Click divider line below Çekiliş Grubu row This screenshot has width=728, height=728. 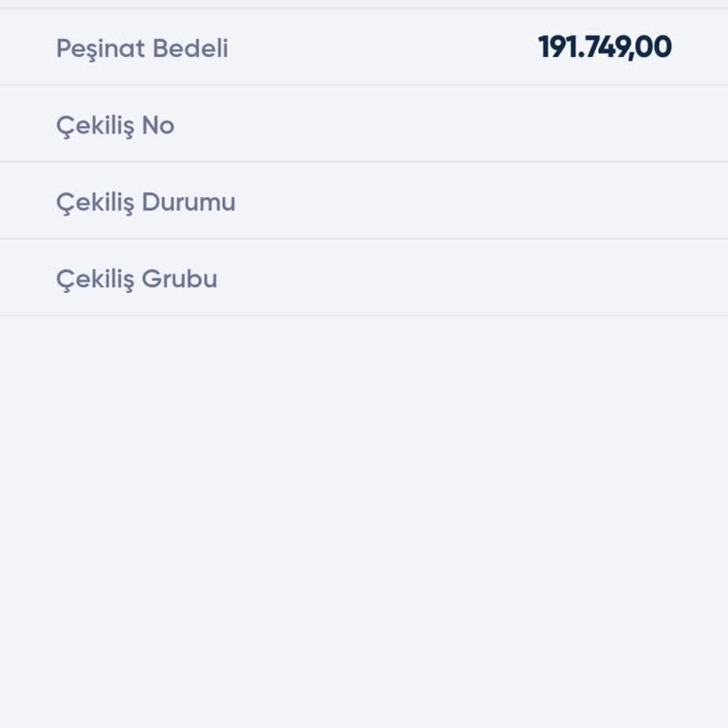pos(364,316)
